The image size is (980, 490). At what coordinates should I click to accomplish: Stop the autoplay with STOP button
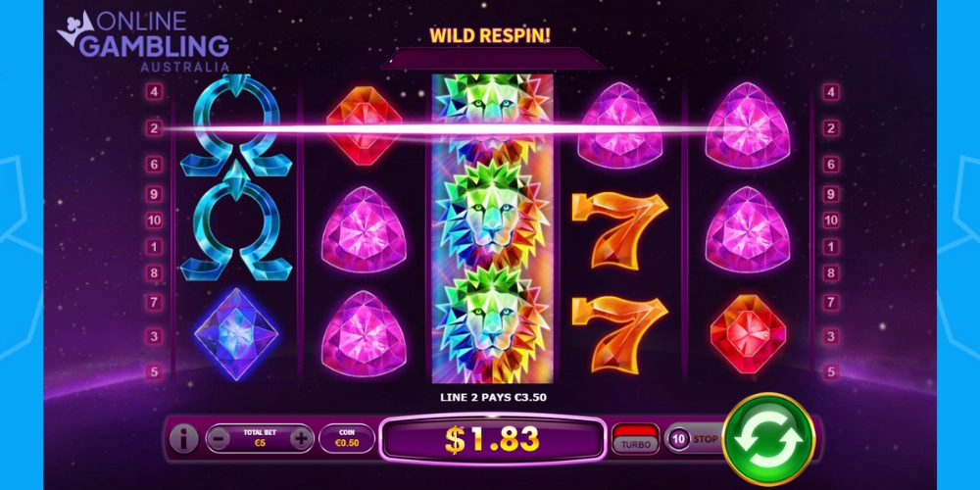point(705,439)
